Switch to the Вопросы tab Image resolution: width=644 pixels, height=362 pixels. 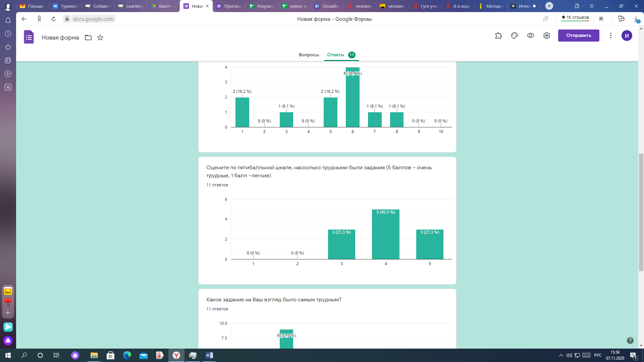309,55
